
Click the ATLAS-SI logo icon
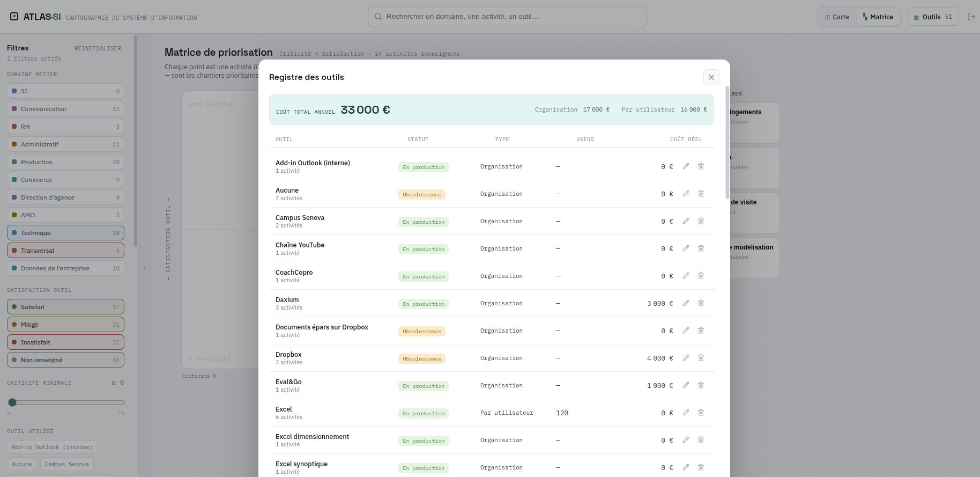tap(14, 17)
